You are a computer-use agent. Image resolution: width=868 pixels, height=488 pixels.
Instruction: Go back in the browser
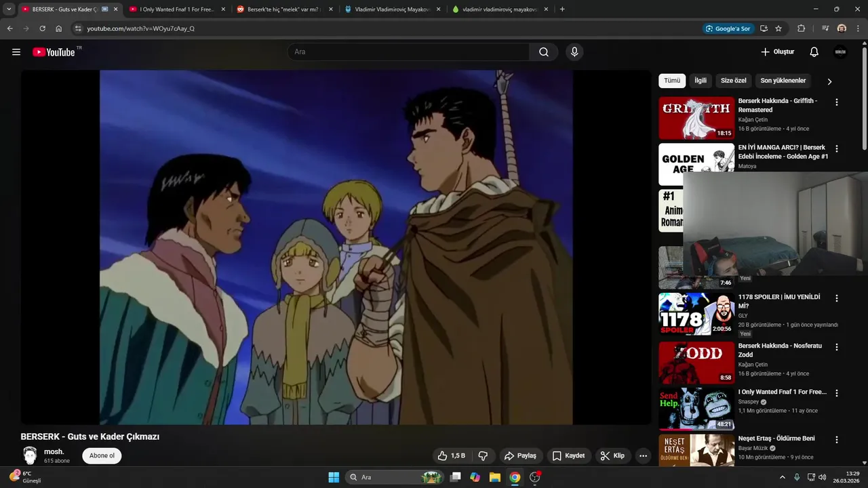tap(9, 28)
